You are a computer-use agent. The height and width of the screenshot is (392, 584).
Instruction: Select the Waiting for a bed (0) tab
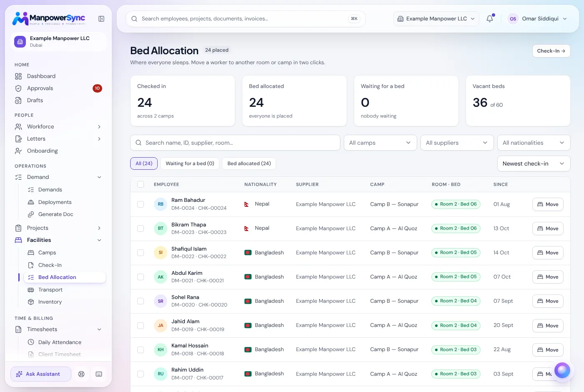(x=190, y=163)
